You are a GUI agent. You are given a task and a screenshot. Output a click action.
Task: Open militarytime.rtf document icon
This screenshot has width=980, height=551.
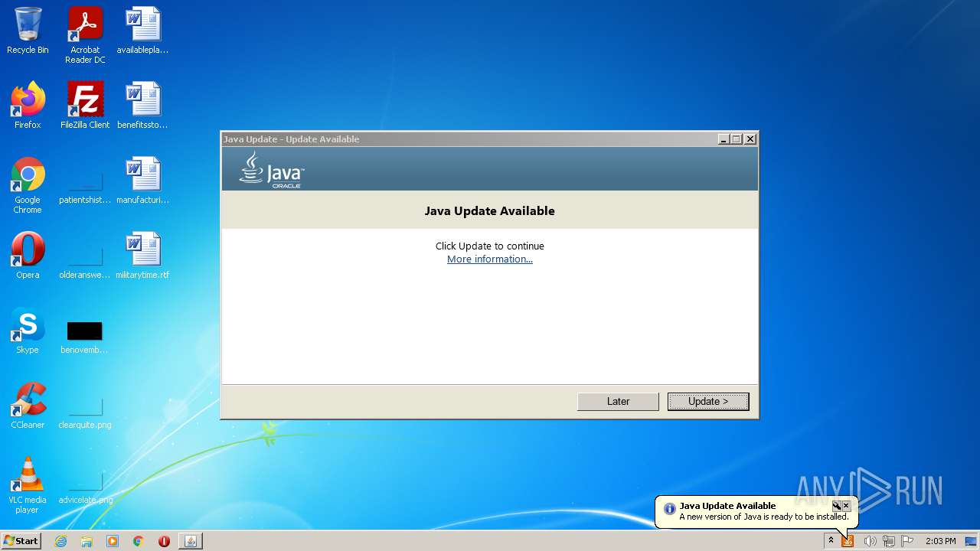point(142,256)
